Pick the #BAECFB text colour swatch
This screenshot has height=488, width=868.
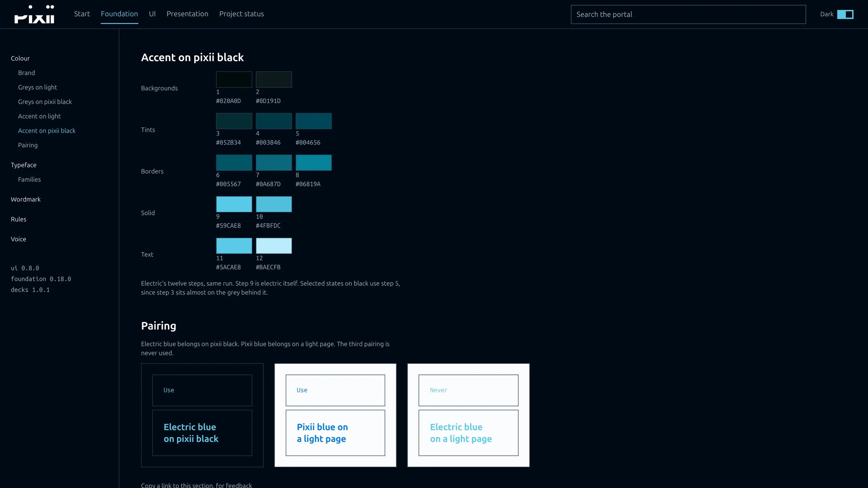coord(274,246)
